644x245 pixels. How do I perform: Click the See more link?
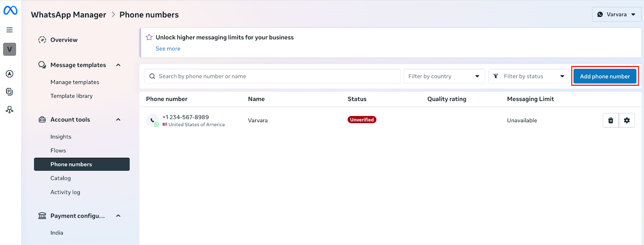pos(168,49)
